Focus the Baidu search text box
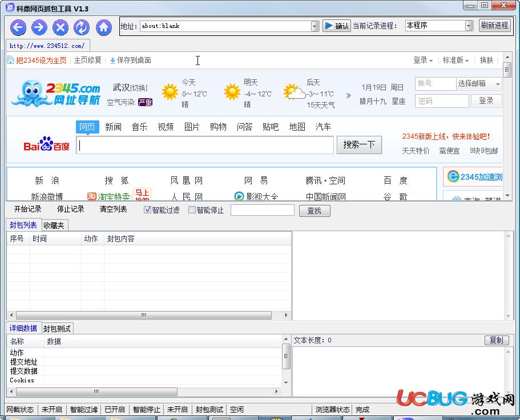 coord(205,145)
